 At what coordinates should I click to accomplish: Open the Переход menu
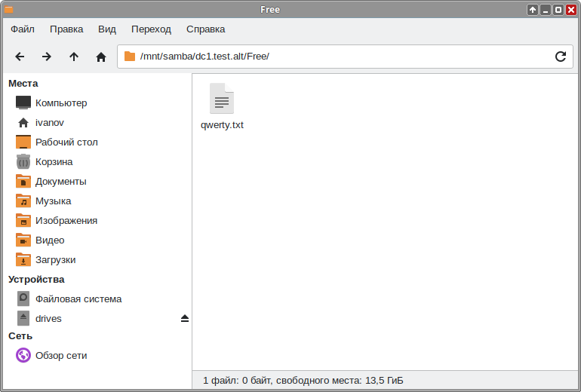click(x=151, y=29)
